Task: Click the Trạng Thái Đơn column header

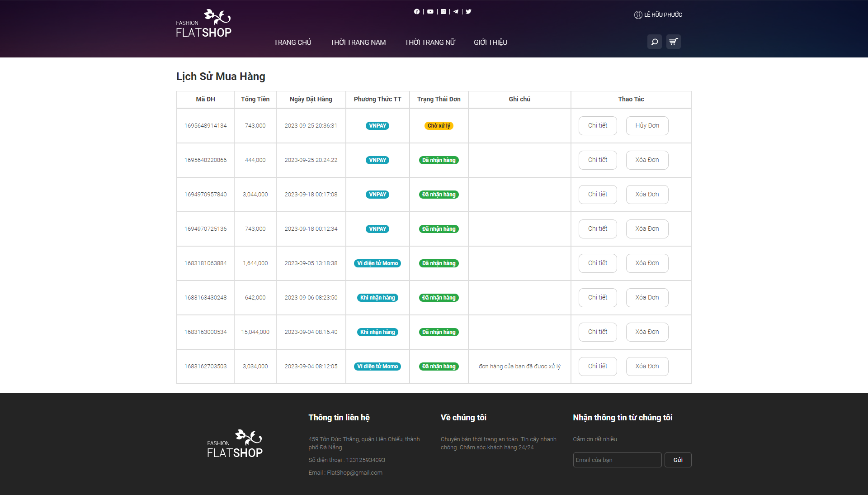Action: coord(439,99)
